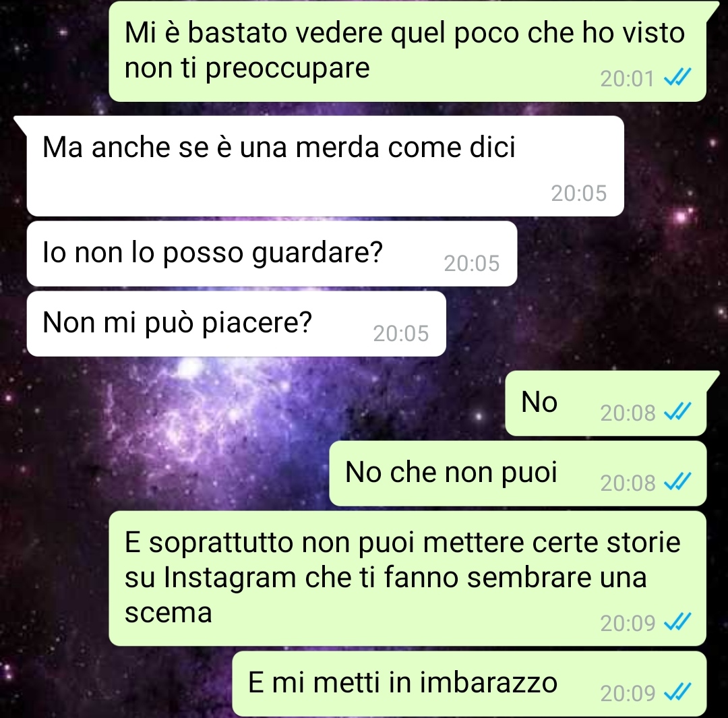Click the word 'Instagram' in the long message

[230, 578]
